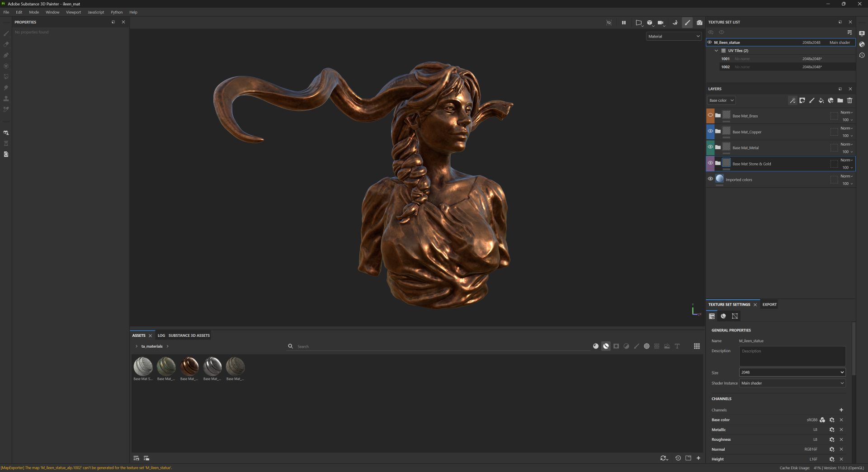This screenshot has height=472, width=868.
Task: Pause viewport rendering with the pause icon
Action: point(623,23)
